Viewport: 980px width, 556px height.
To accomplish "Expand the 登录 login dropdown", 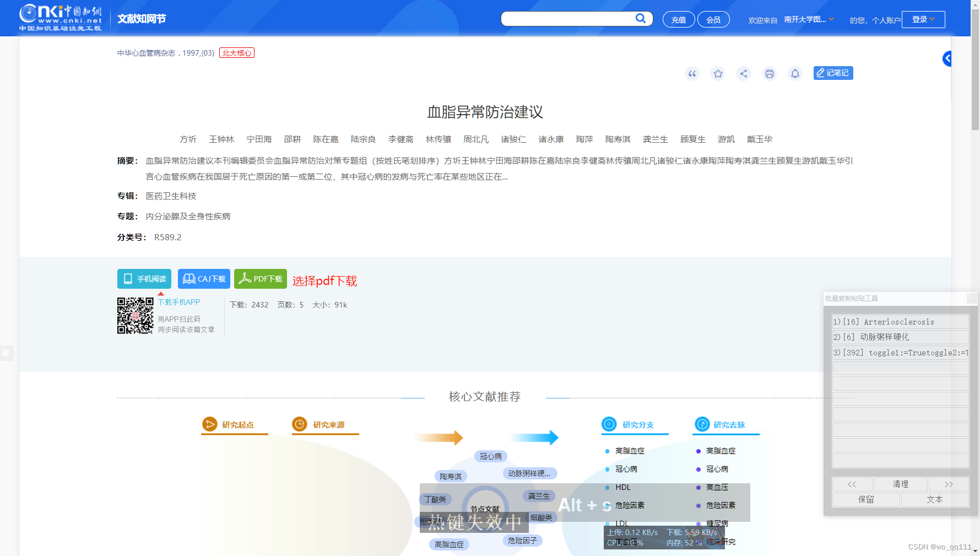I will 923,19.
